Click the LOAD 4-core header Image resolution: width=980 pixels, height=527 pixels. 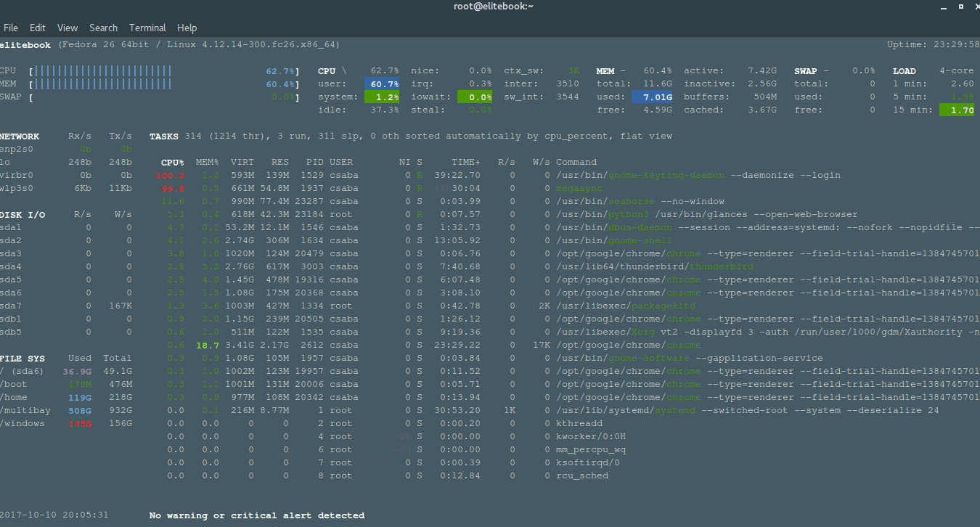click(x=934, y=71)
